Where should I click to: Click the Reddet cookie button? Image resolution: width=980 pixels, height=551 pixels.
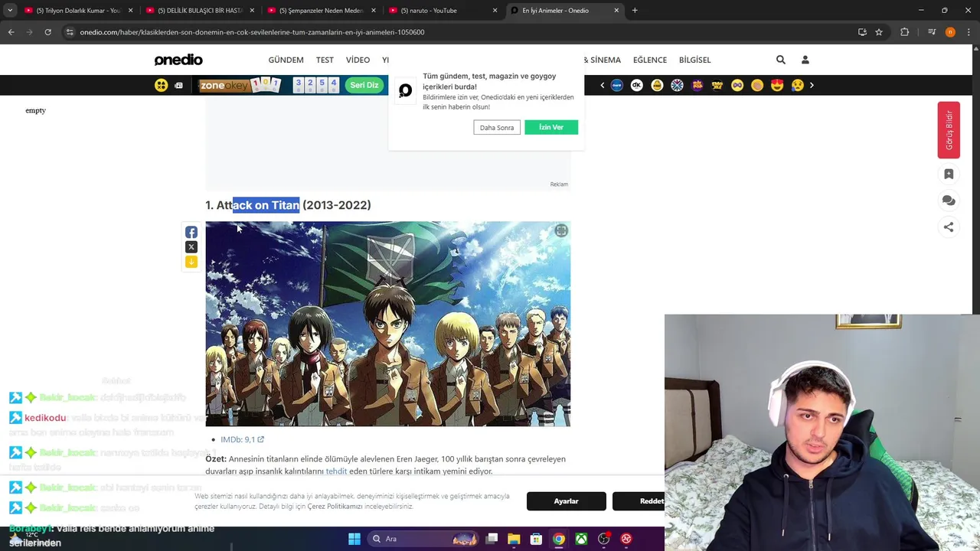tap(640, 501)
